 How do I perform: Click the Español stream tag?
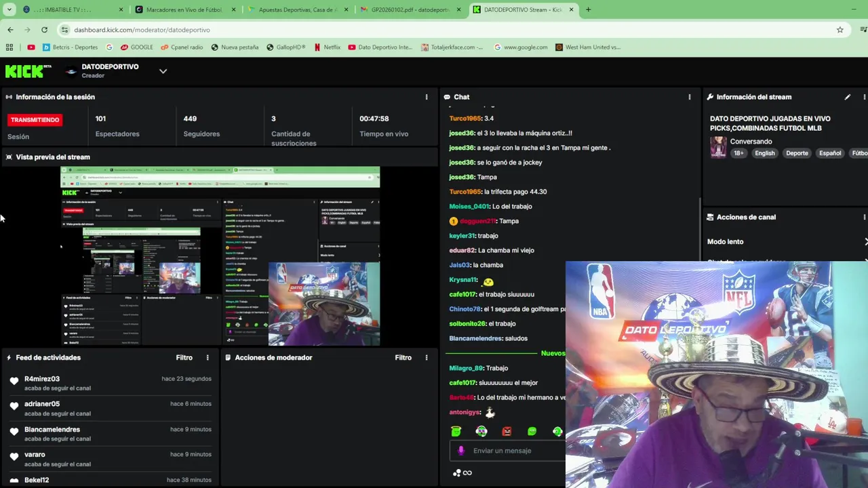point(830,153)
